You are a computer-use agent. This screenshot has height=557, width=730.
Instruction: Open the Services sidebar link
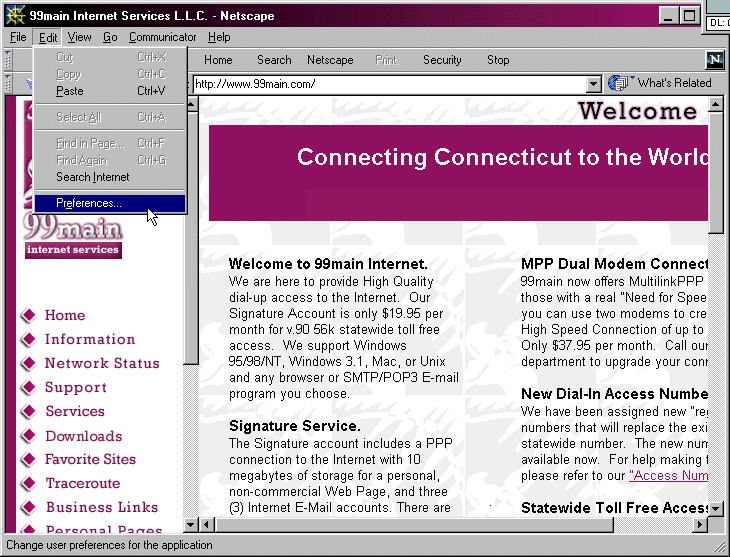click(x=75, y=411)
